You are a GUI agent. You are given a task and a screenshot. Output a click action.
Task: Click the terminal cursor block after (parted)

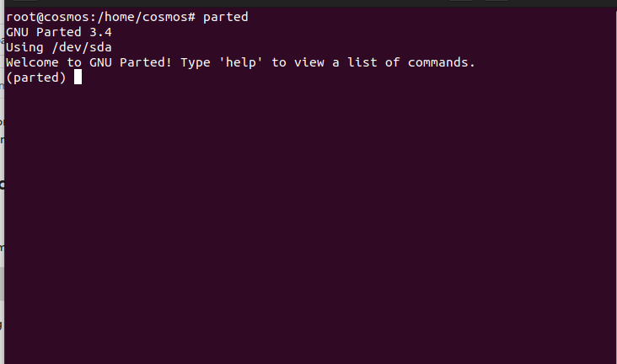click(78, 78)
